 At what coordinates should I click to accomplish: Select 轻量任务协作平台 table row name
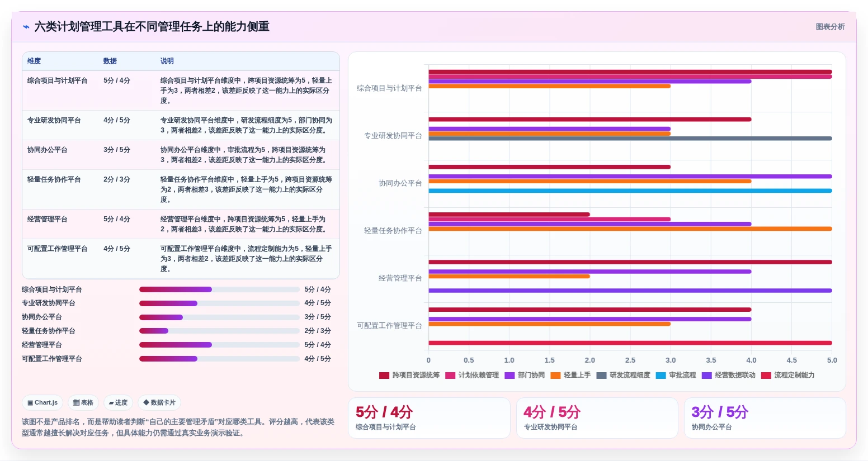(x=54, y=179)
